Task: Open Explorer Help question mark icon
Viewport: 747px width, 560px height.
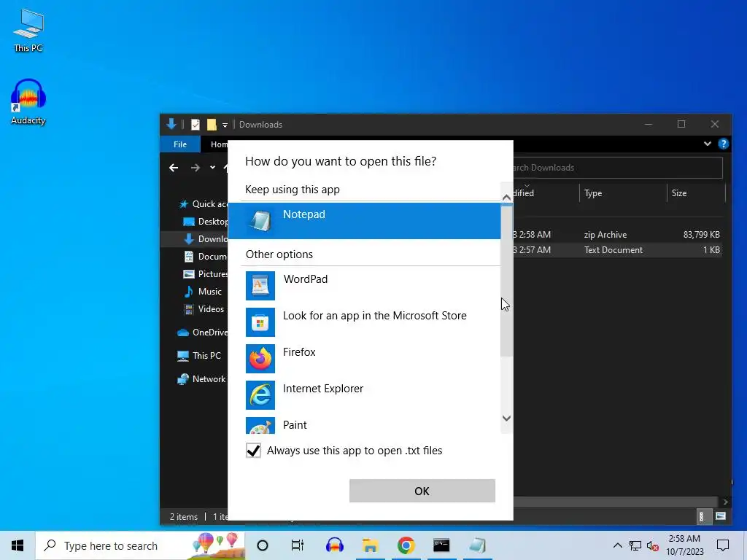Action: (723, 144)
